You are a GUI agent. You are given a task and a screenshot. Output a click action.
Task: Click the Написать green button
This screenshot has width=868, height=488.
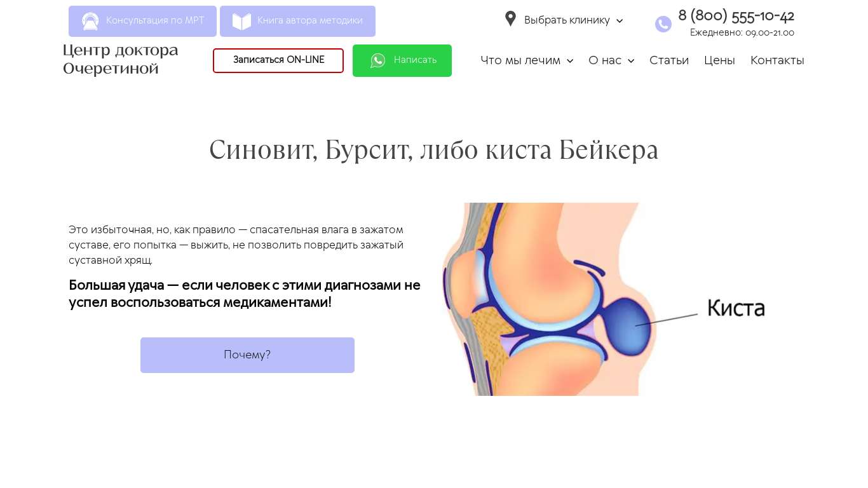pyautogui.click(x=402, y=60)
